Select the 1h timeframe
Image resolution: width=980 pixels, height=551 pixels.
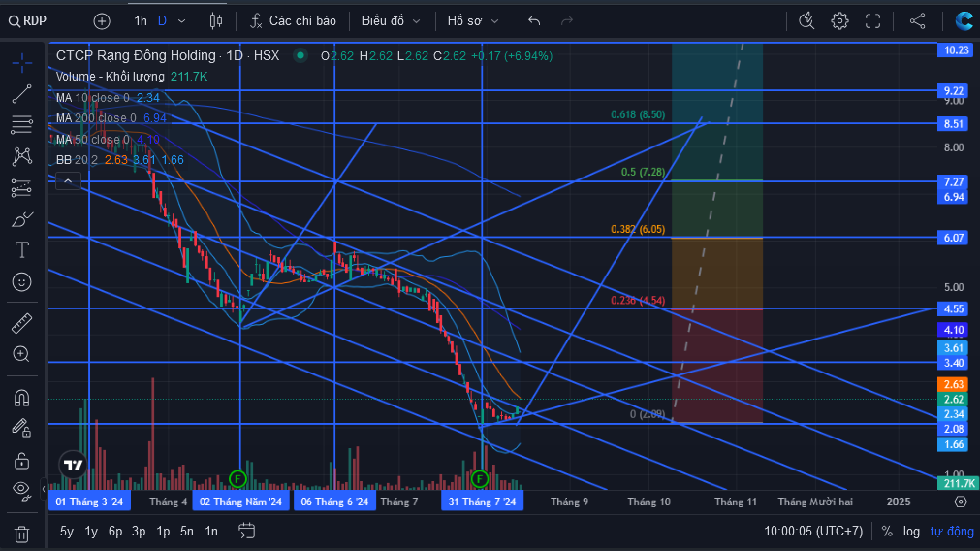141,21
